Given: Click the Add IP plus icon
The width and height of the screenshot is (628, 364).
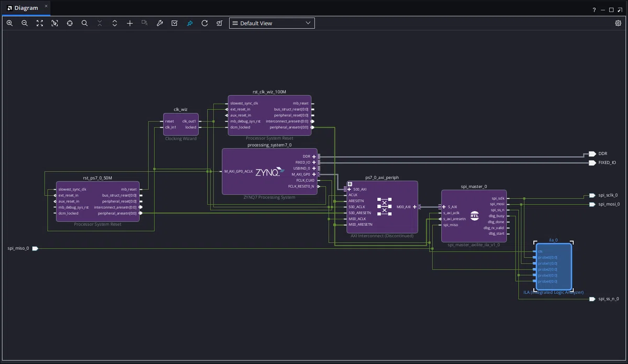Looking at the screenshot, I should click(130, 23).
